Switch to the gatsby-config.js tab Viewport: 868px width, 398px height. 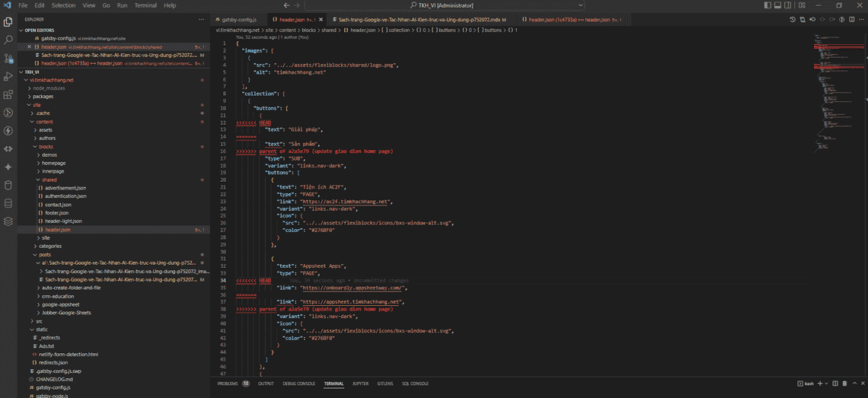(x=239, y=19)
